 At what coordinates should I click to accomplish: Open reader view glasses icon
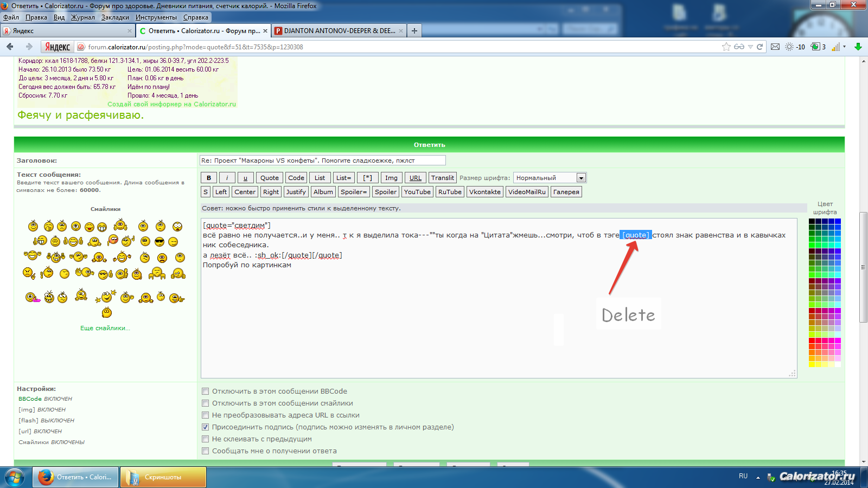[x=739, y=47]
